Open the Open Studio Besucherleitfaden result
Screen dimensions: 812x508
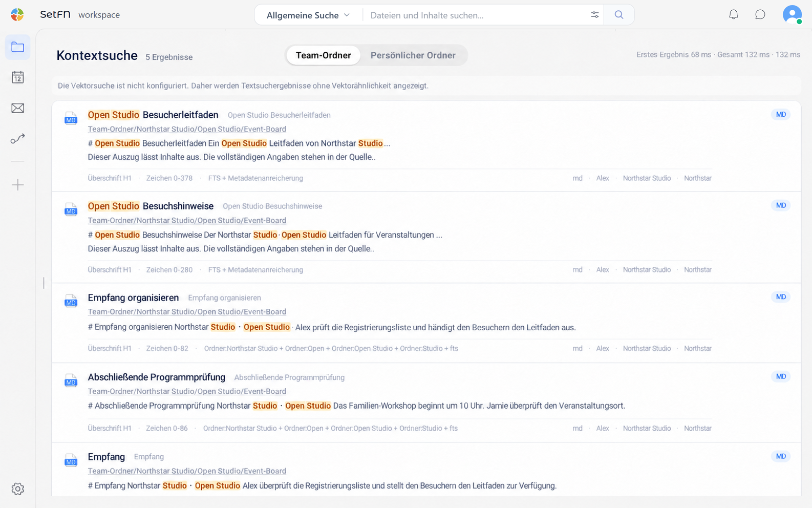point(153,115)
